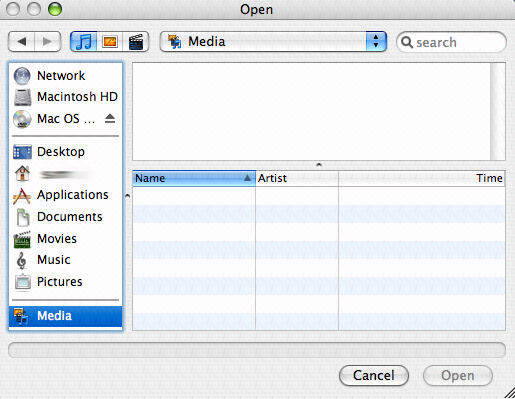
Task: Click the Name column sort triangle
Action: coord(247,178)
